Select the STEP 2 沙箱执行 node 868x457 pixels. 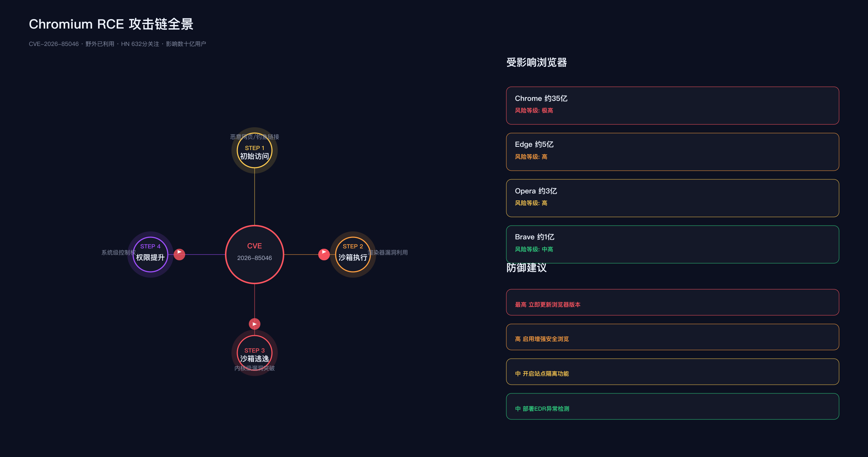[x=353, y=255]
